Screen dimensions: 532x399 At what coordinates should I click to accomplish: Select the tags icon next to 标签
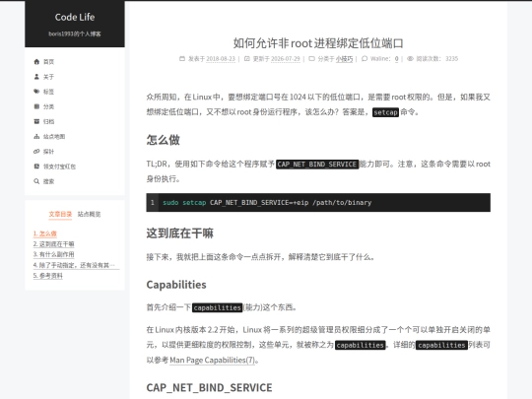(36, 92)
